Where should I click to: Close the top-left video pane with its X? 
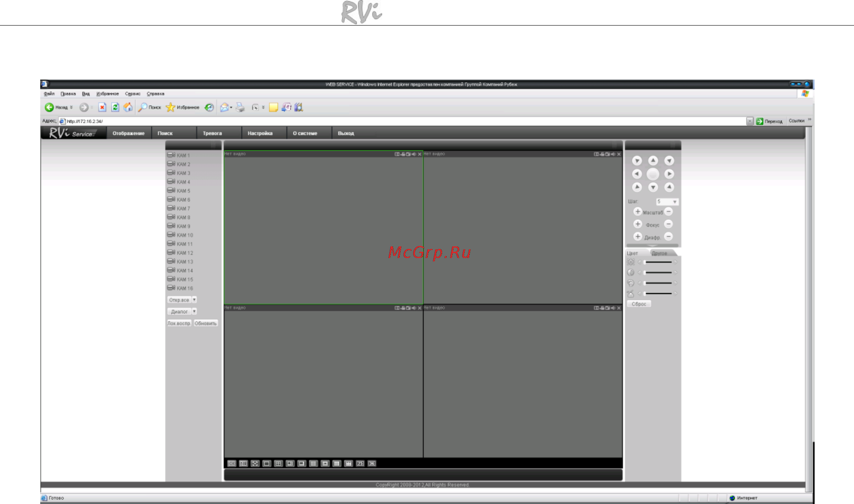click(x=419, y=154)
